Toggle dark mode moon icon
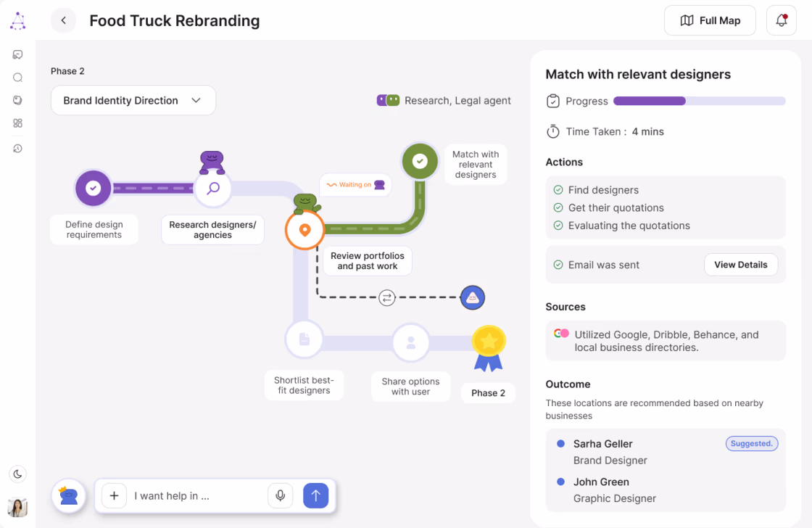Image resolution: width=812 pixels, height=528 pixels. 18,474
